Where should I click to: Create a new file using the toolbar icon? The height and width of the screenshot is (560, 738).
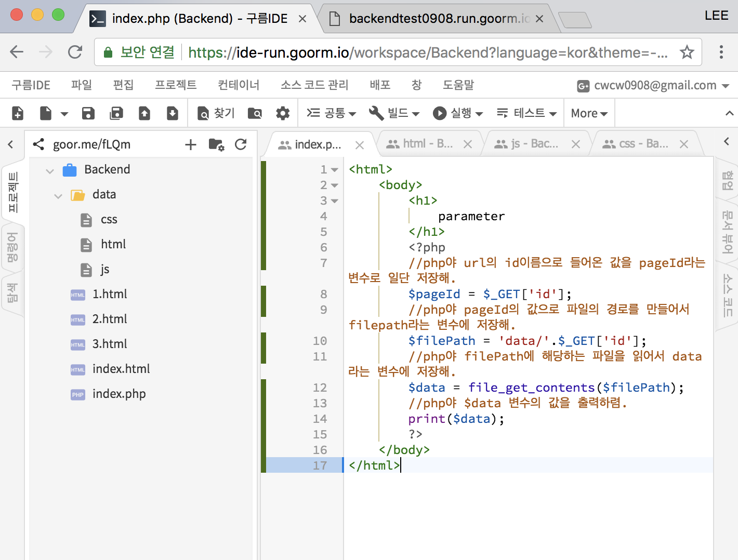pyautogui.click(x=17, y=113)
